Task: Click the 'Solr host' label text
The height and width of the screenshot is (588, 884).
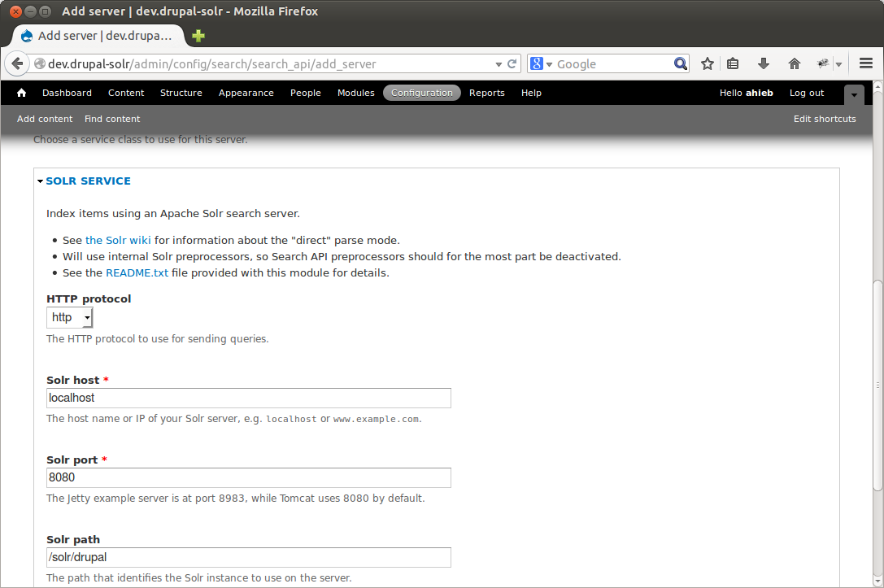Action: [72, 380]
